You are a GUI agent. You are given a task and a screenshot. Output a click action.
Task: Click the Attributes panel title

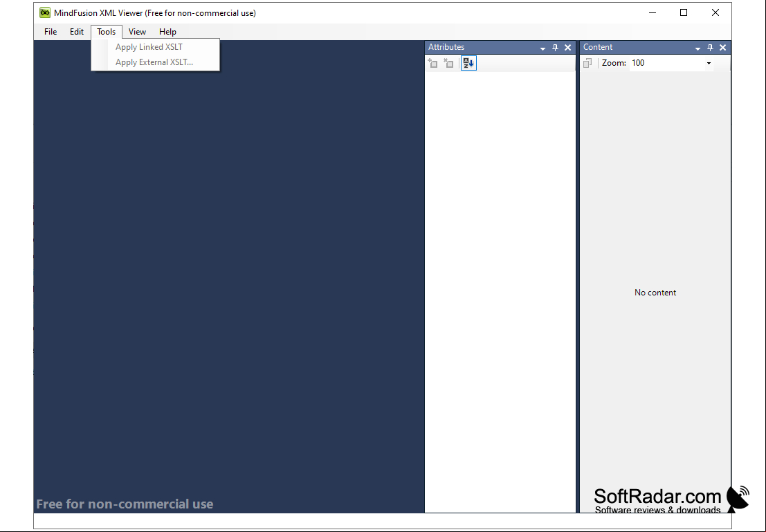tap(446, 47)
